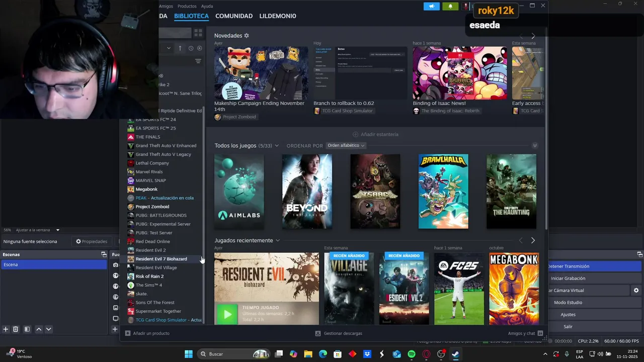Delete selected scene with trash icon
Image resolution: width=644 pixels, height=362 pixels.
click(16, 329)
